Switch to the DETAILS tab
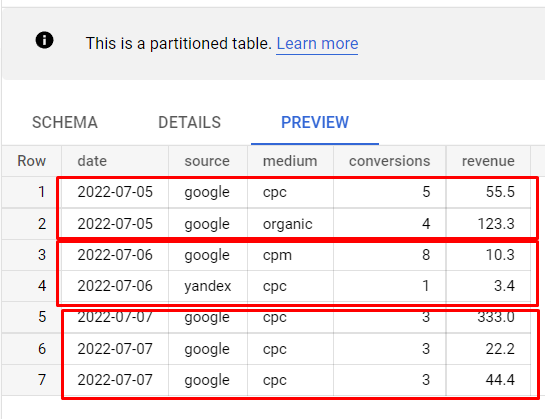This screenshot has height=419, width=545. point(189,122)
